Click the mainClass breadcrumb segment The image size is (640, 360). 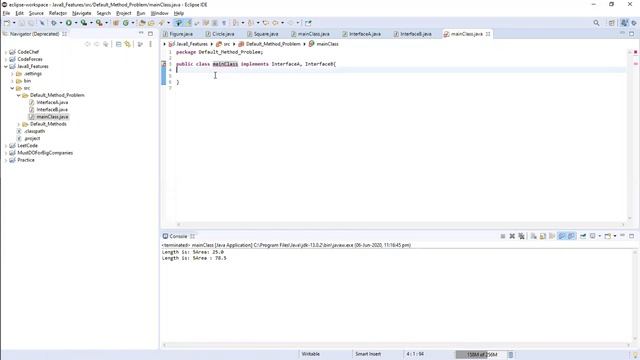(x=327, y=44)
